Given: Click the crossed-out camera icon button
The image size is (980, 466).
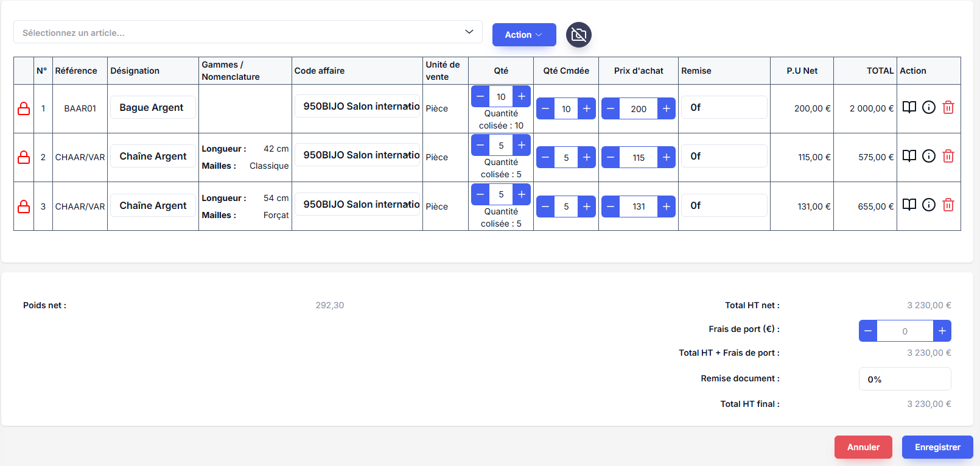Looking at the screenshot, I should [578, 35].
